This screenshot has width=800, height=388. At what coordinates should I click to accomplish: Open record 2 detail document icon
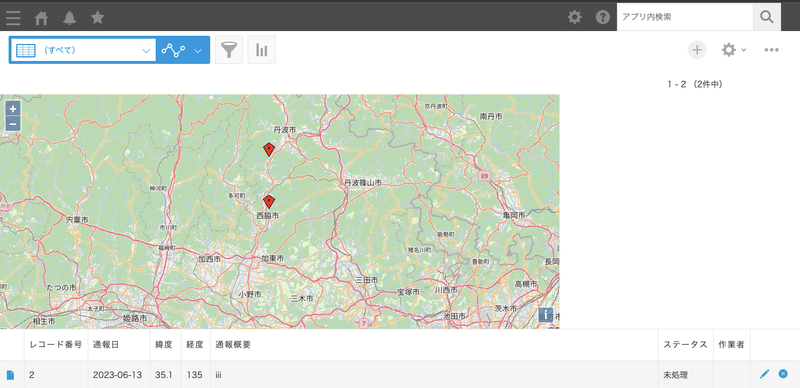(10, 375)
